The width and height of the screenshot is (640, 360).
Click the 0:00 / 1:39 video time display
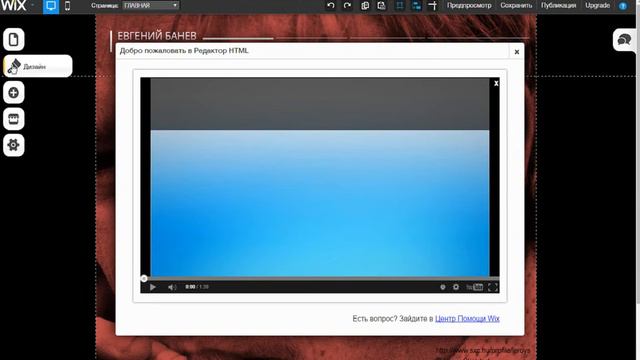click(197, 287)
